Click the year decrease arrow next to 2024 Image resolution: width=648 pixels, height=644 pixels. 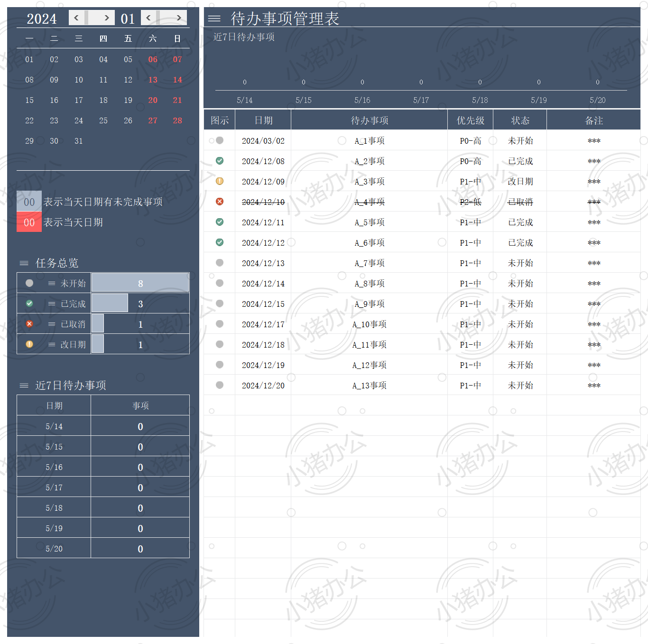pyautogui.click(x=76, y=18)
